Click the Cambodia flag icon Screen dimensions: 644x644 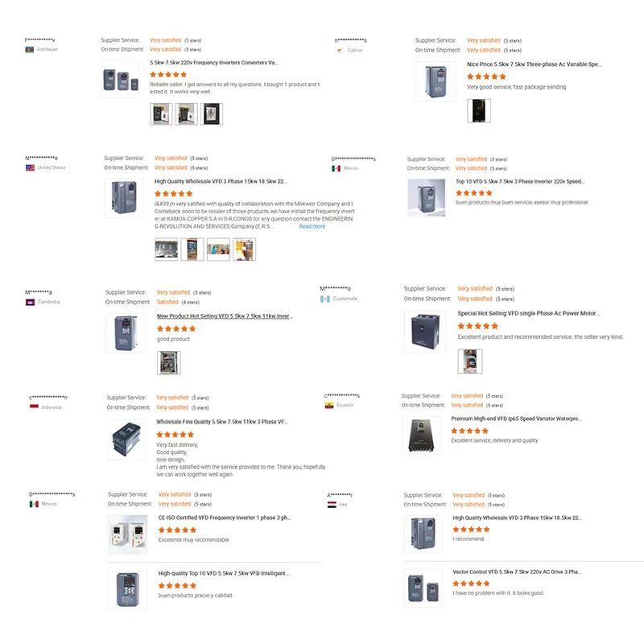click(30, 302)
